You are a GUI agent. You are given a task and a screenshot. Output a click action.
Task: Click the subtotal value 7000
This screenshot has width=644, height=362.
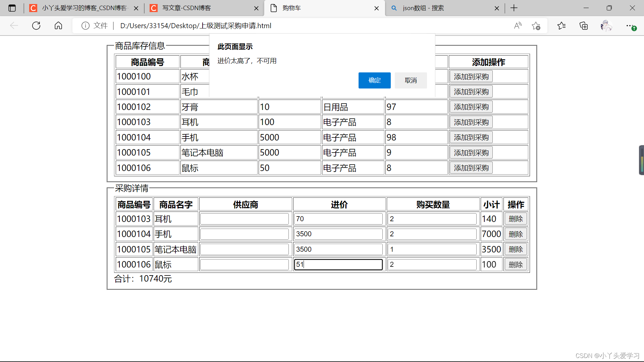(491, 234)
